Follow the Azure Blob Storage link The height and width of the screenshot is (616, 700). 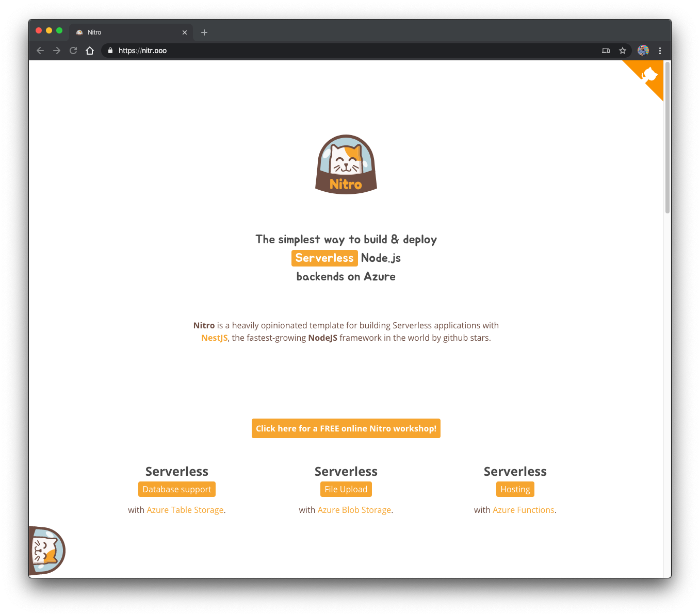[354, 510]
